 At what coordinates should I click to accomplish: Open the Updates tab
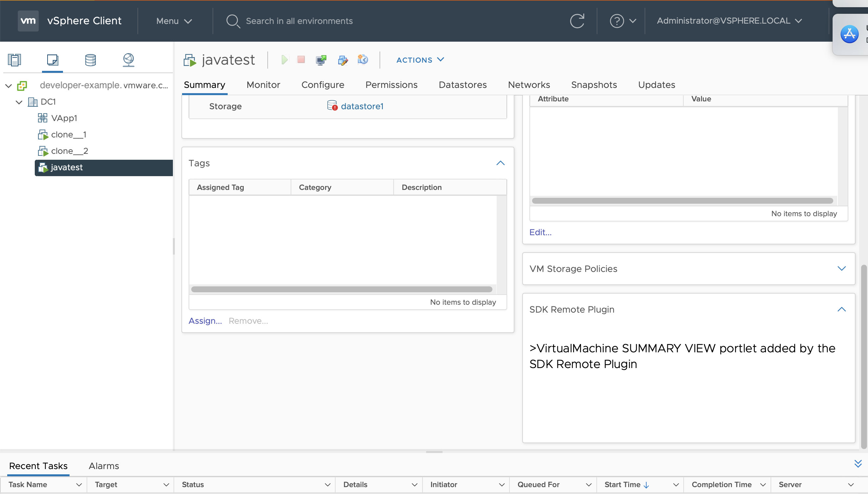coord(656,85)
